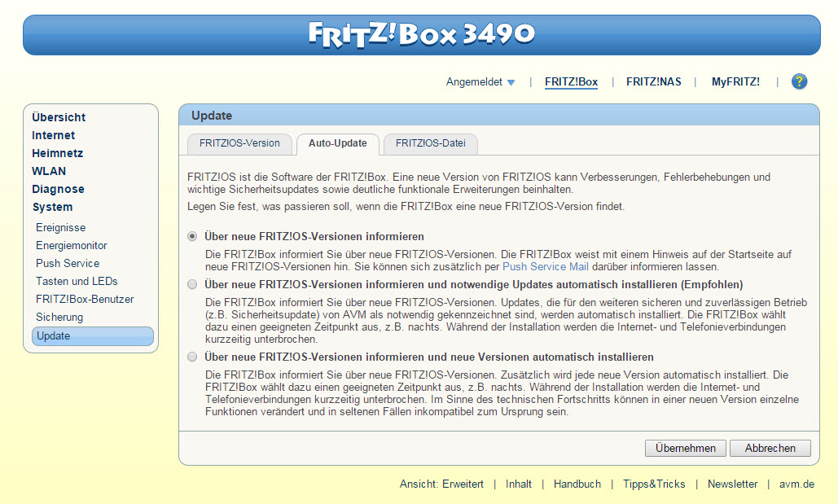Viewport: 838px width, 504px height.
Task: Open Sicherung under System
Action: [59, 317]
